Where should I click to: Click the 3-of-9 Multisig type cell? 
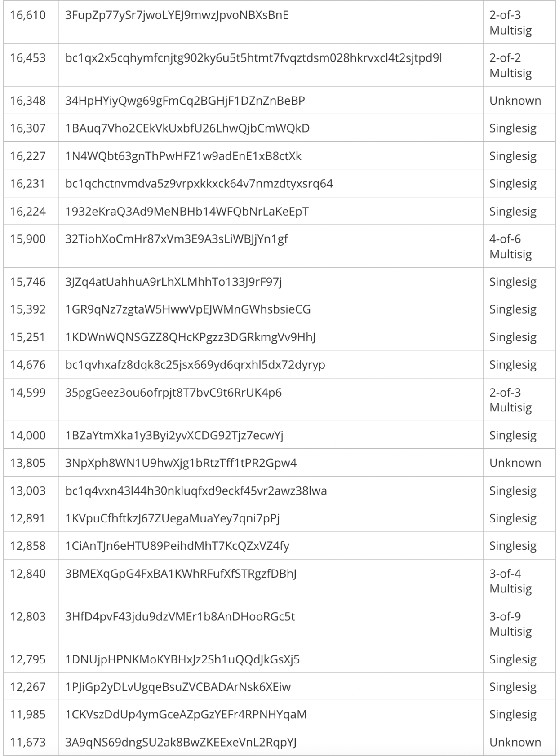pos(510,623)
